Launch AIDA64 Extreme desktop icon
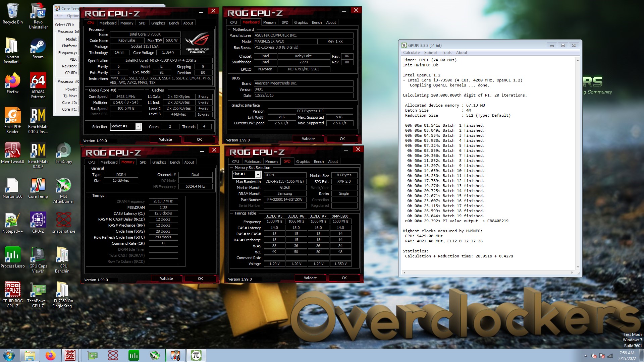 (38, 85)
